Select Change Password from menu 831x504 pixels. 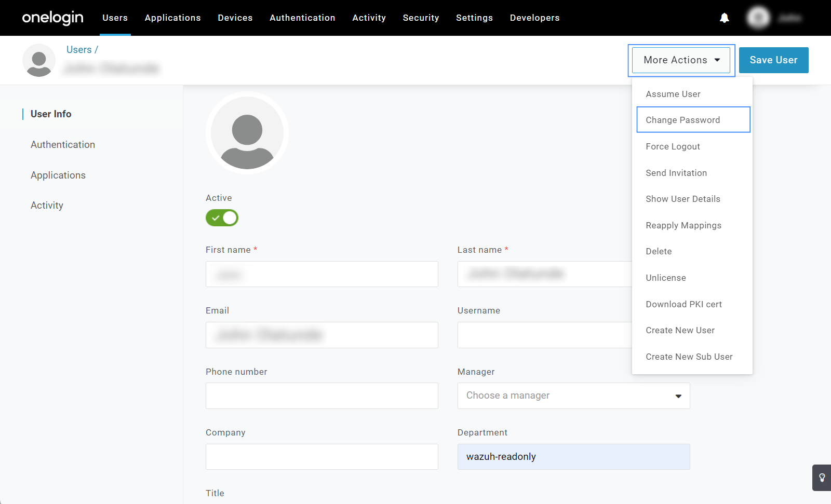tap(682, 120)
